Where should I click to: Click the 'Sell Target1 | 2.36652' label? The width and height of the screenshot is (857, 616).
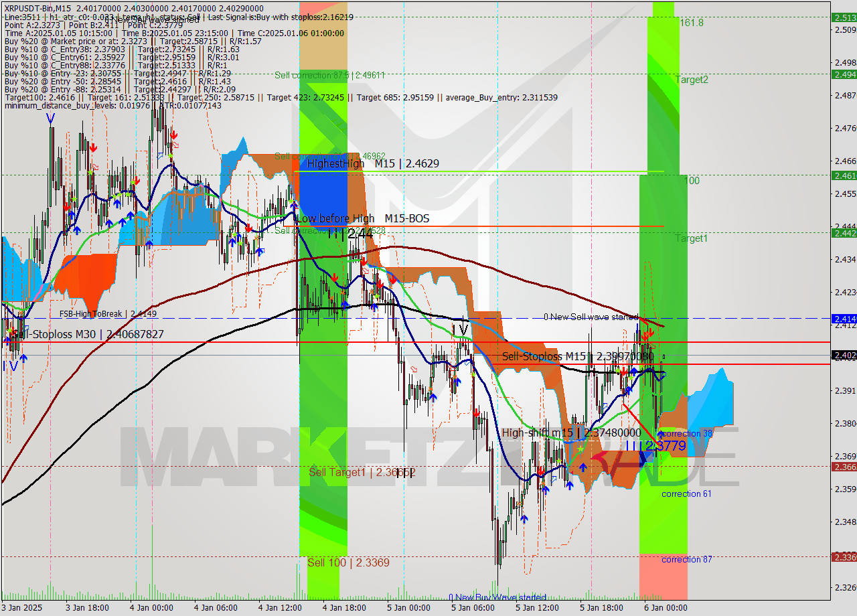[362, 472]
